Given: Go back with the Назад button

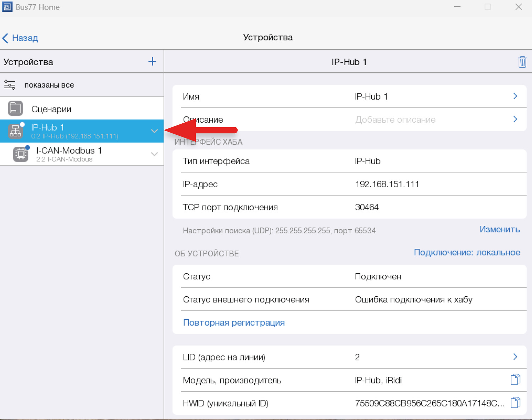Looking at the screenshot, I should 21,38.
